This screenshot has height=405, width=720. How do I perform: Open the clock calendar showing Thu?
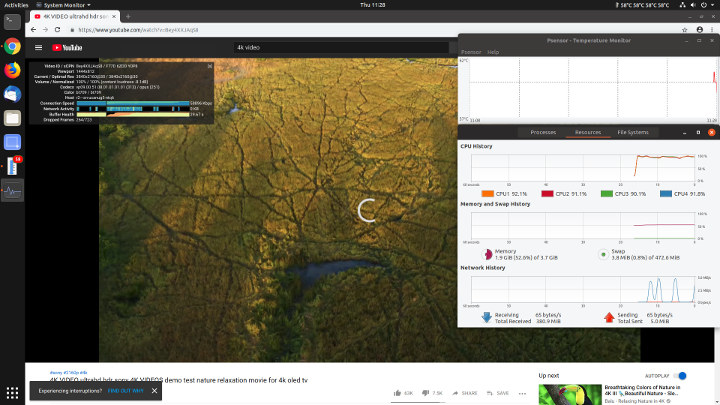tap(372, 5)
